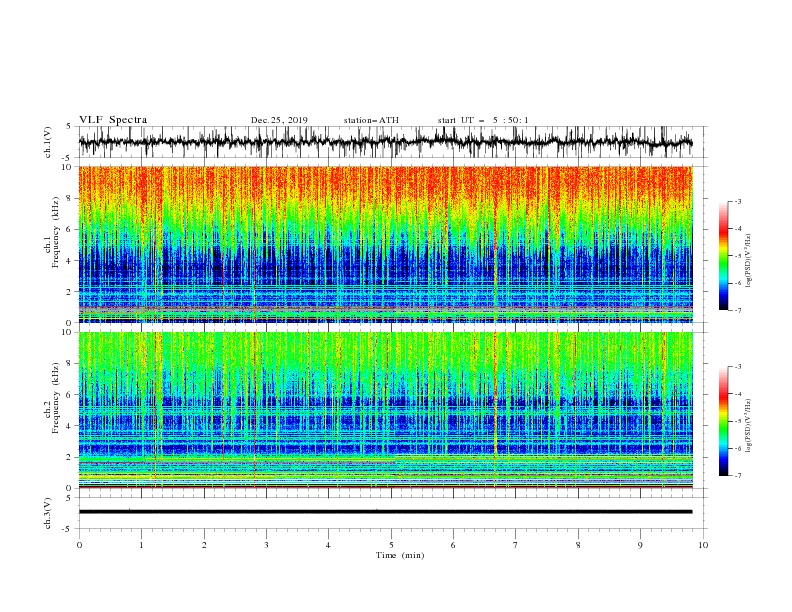792x612 pixels.
Task: Click the time axis tick label "8"
Action: coord(578,545)
